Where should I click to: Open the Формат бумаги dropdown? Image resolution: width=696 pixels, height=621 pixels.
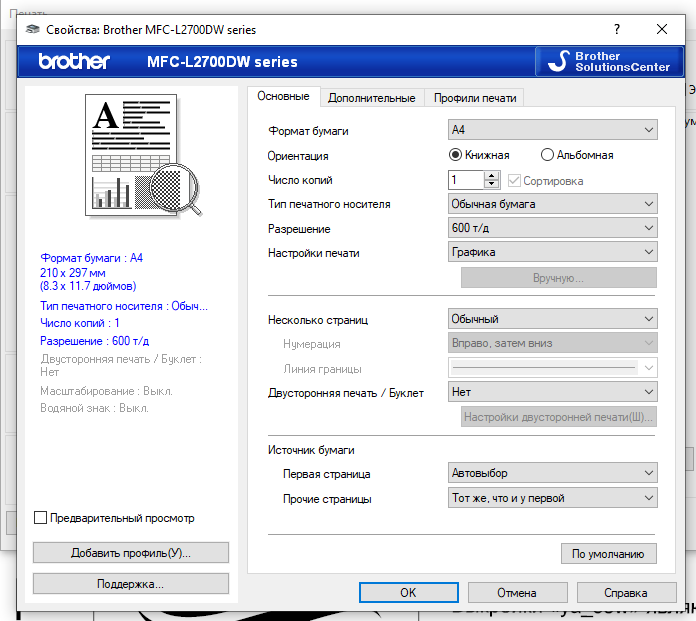(x=553, y=130)
